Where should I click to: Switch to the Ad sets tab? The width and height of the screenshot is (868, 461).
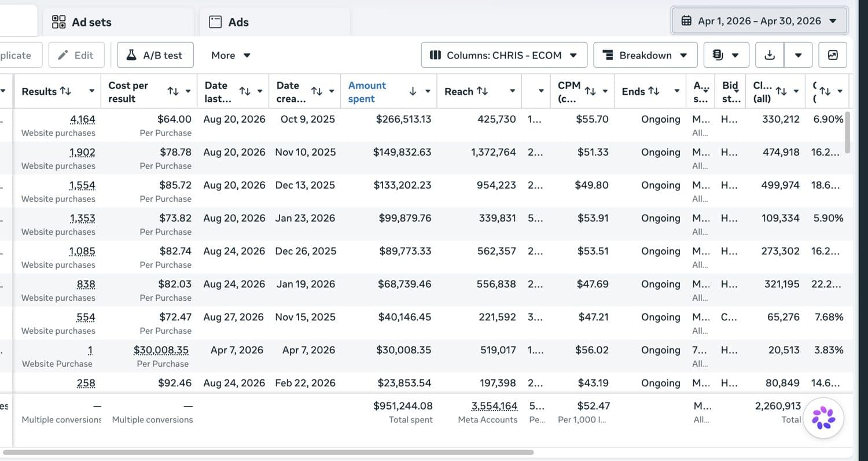118,22
